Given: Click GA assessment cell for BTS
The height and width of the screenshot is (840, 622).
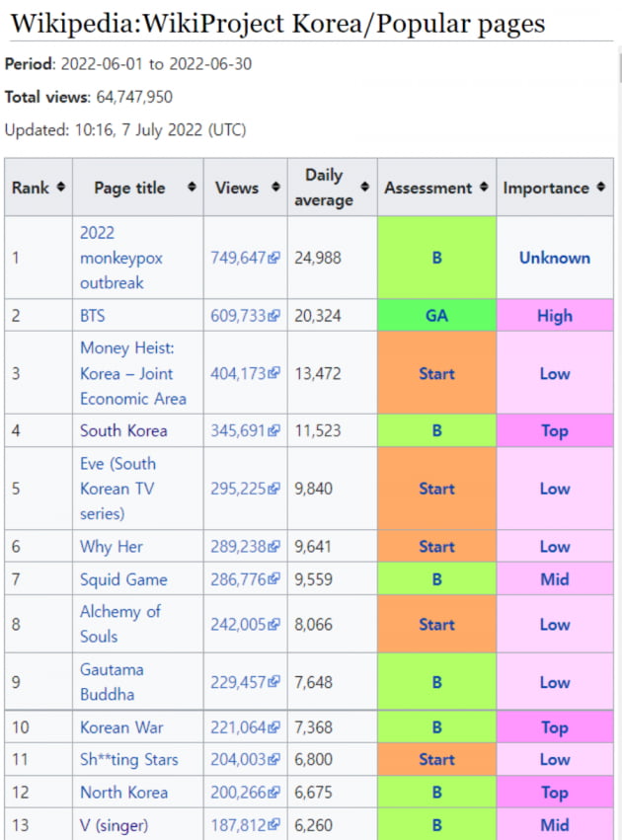Looking at the screenshot, I should (436, 316).
